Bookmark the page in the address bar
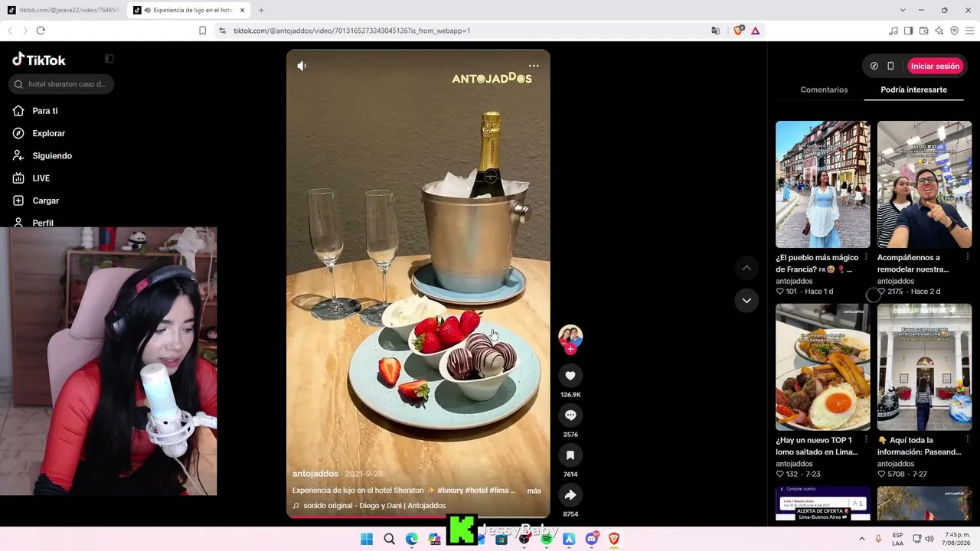 tap(202, 31)
